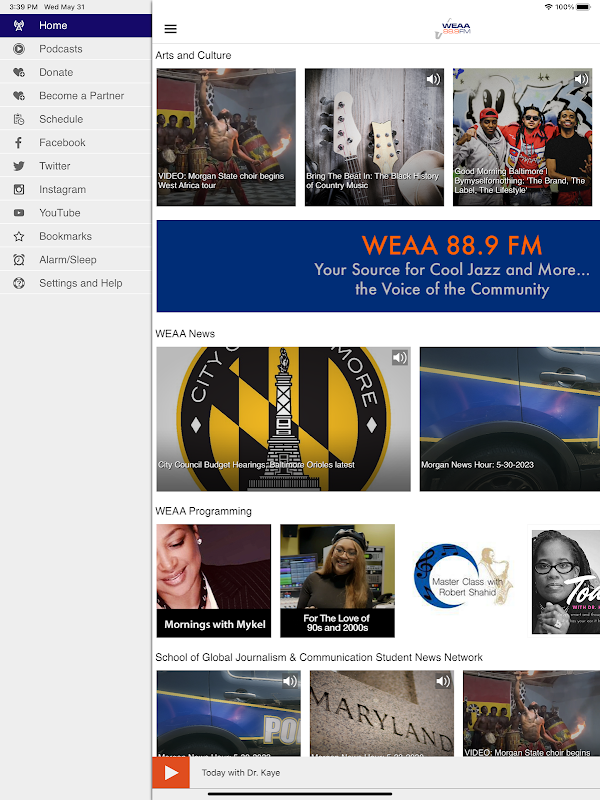Open City Council Budget Hearings news story
This screenshot has height=800, width=600.
tap(284, 419)
